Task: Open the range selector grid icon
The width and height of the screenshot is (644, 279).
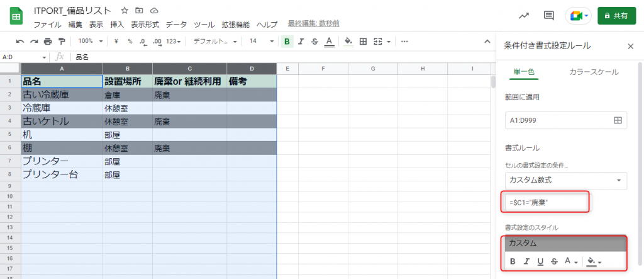Action: 618,120
